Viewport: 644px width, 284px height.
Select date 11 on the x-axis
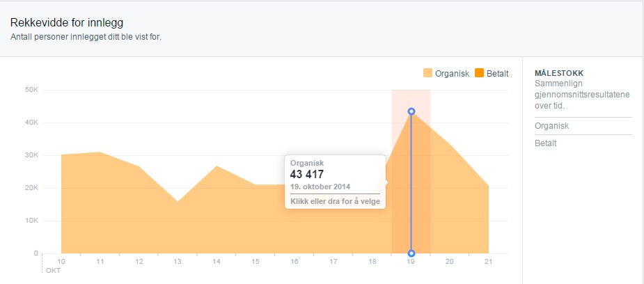point(100,261)
